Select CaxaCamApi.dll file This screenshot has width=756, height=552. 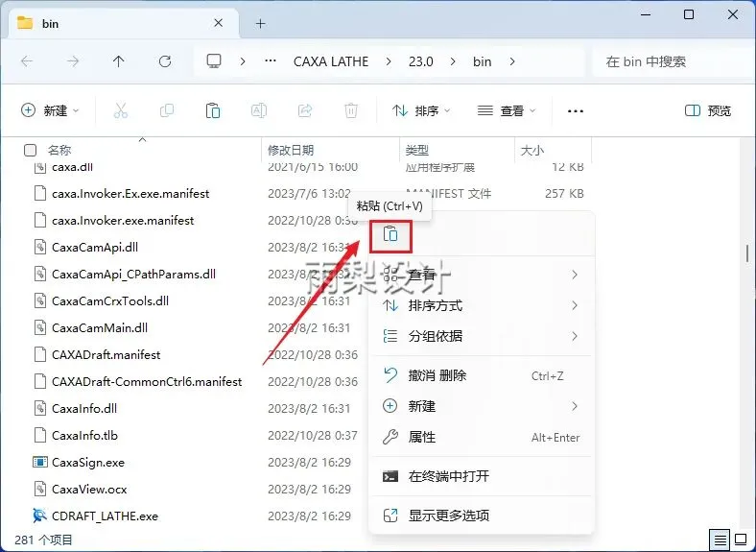(94, 248)
